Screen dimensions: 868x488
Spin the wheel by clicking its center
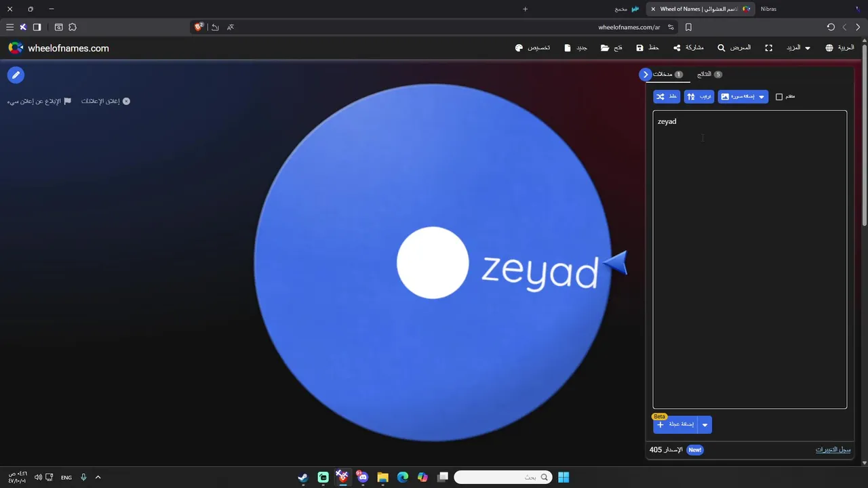point(433,263)
